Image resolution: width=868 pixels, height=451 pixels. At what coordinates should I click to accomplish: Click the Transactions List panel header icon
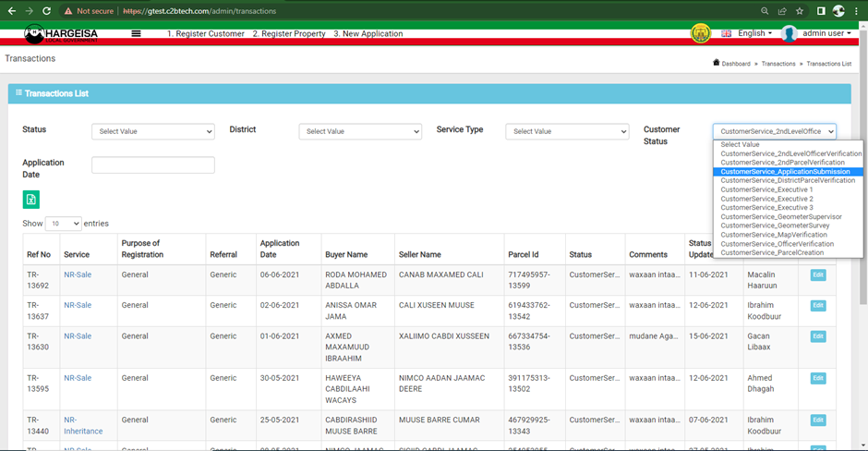18,92
